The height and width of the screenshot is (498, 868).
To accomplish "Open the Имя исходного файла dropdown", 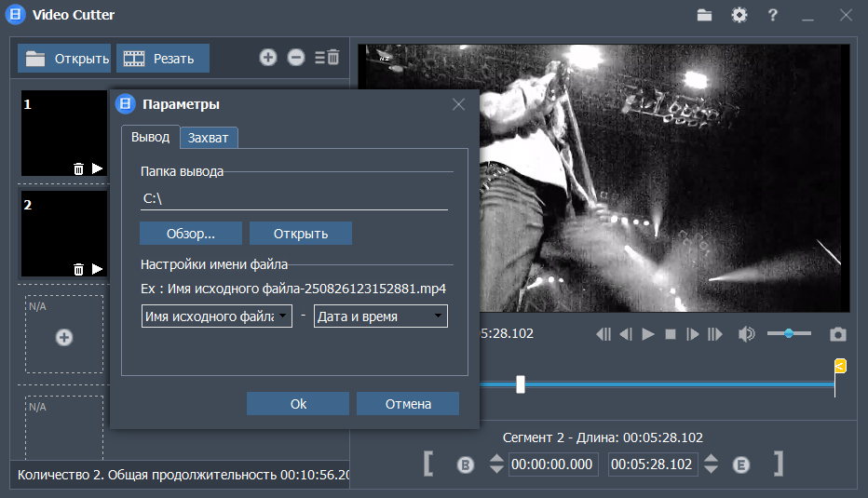I will pyautogui.click(x=216, y=316).
